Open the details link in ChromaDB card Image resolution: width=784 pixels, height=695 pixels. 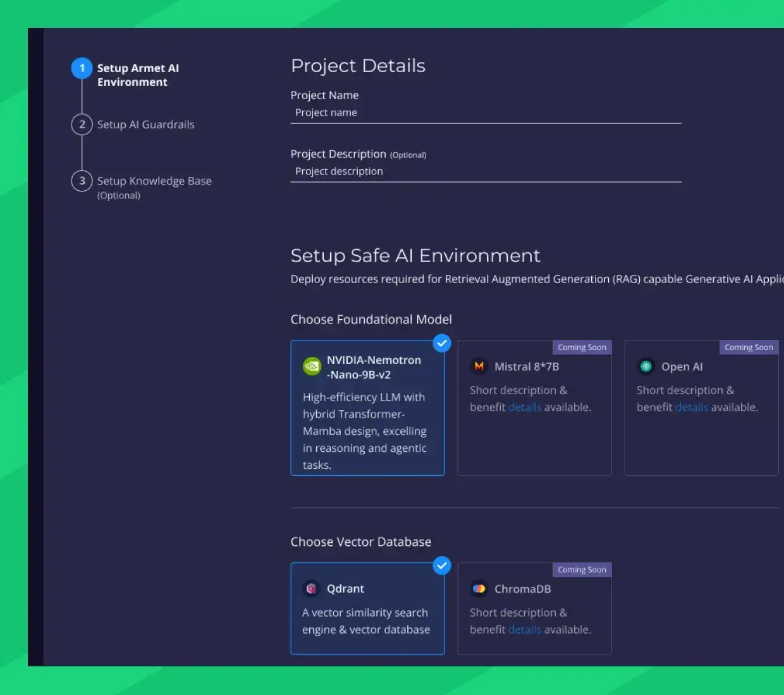tap(524, 630)
